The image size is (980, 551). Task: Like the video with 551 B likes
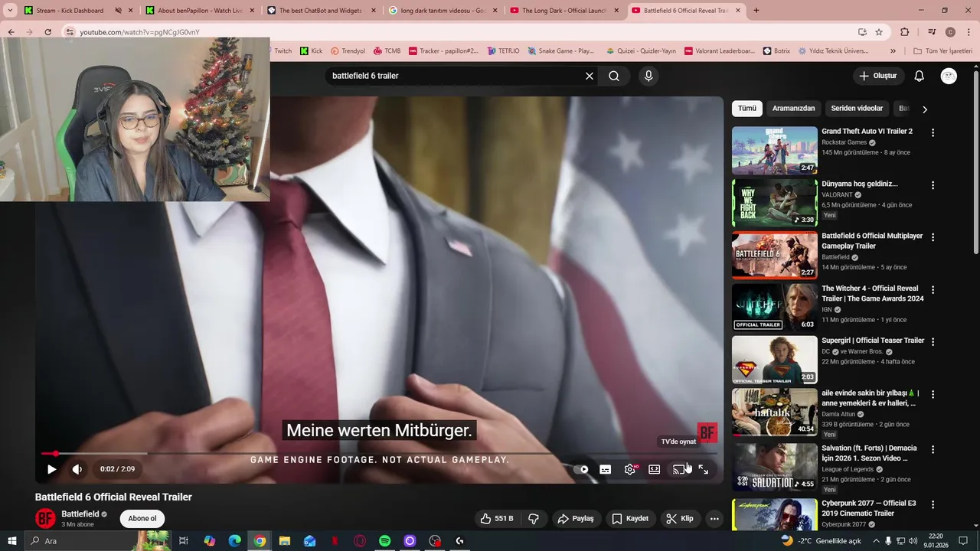[x=496, y=519]
